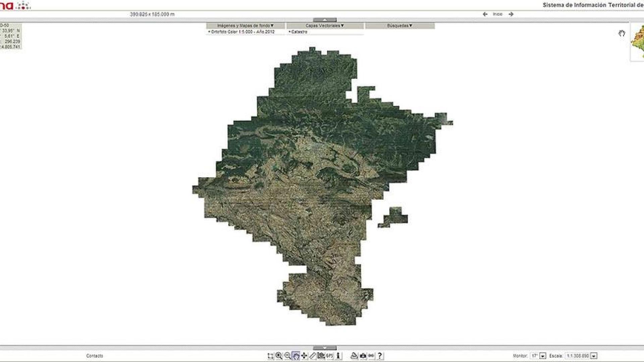Open the Búsquedas dropdown menu
This screenshot has width=644, height=362.
399,26
